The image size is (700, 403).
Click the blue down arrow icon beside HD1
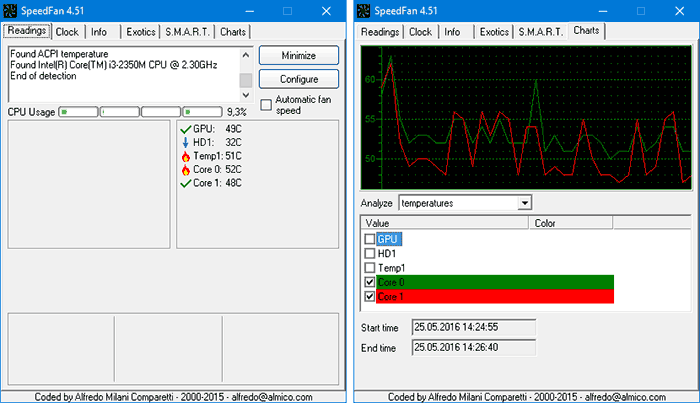186,143
